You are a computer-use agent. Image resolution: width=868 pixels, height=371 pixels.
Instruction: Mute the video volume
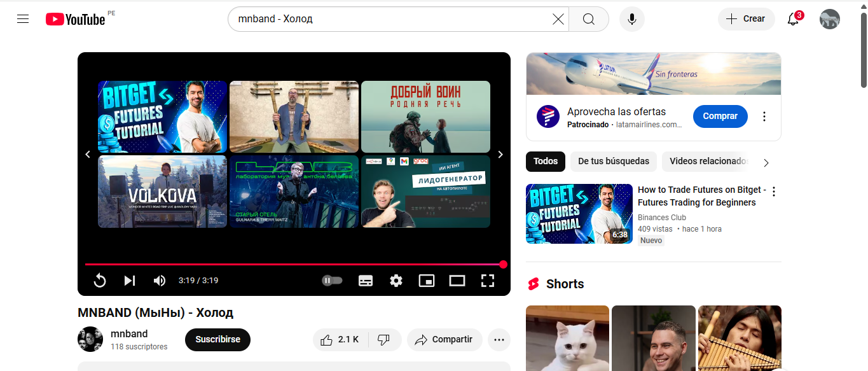(x=160, y=281)
